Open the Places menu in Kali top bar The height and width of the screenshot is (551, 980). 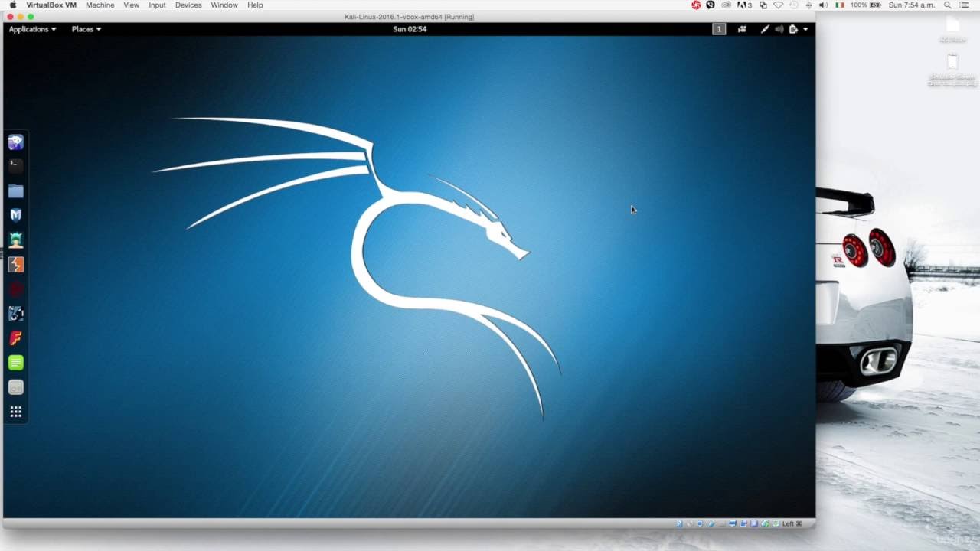[x=86, y=29]
